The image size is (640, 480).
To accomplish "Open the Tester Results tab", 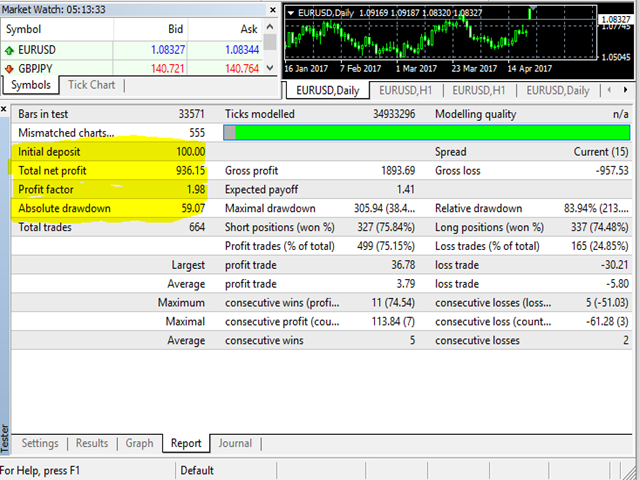I will [x=92, y=443].
